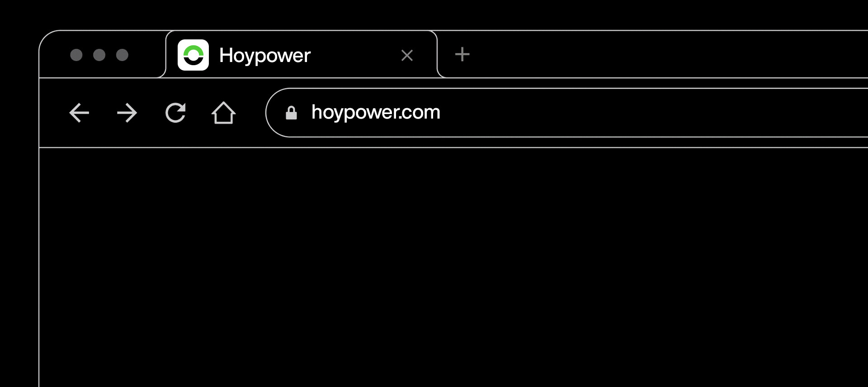The width and height of the screenshot is (868, 387).
Task: Click empty tab strip right of plus button
Action: point(669,54)
